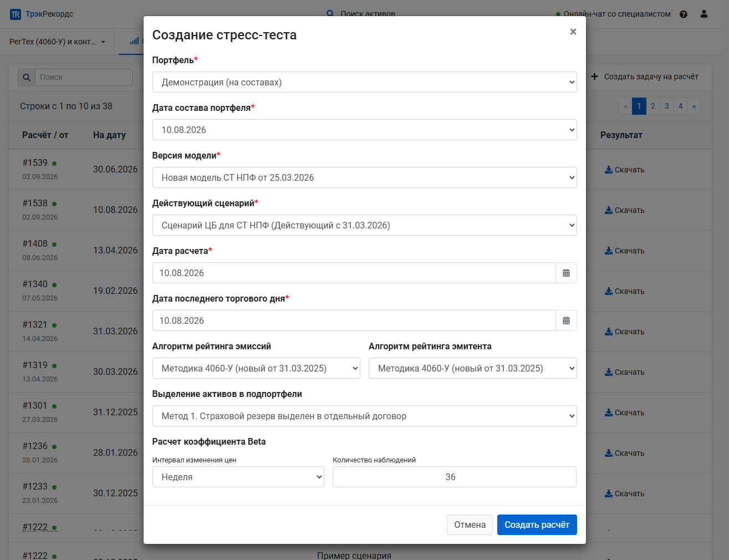Download result for calculation #1539
This screenshot has width=729, height=560.
[x=624, y=170]
